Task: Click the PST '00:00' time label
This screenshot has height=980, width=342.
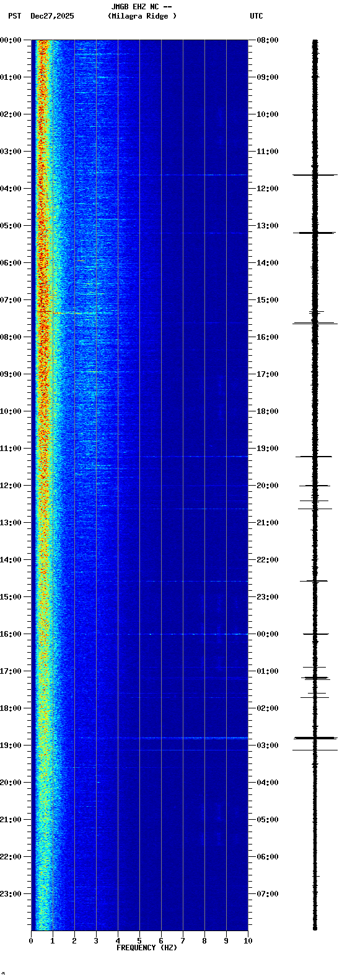Action: point(11,40)
